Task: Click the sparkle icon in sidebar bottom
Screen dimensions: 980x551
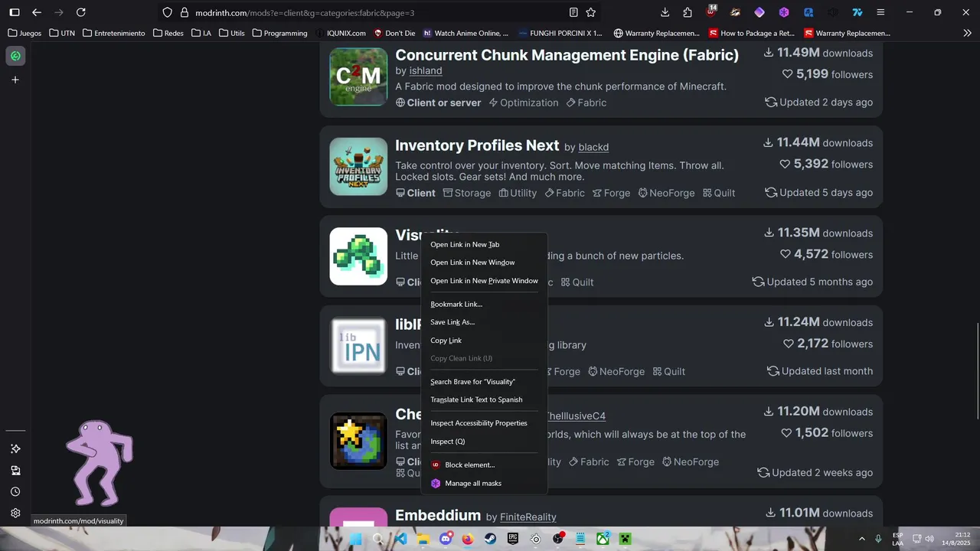Action: coord(15,448)
